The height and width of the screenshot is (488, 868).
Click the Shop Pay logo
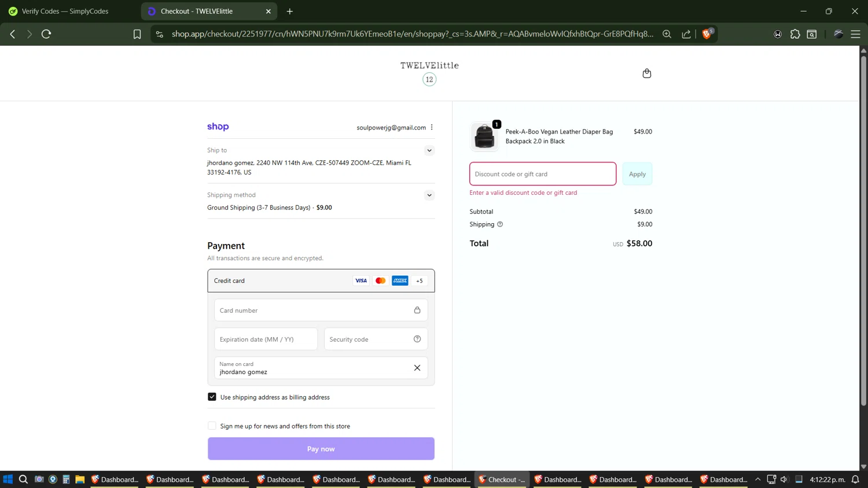tap(218, 127)
